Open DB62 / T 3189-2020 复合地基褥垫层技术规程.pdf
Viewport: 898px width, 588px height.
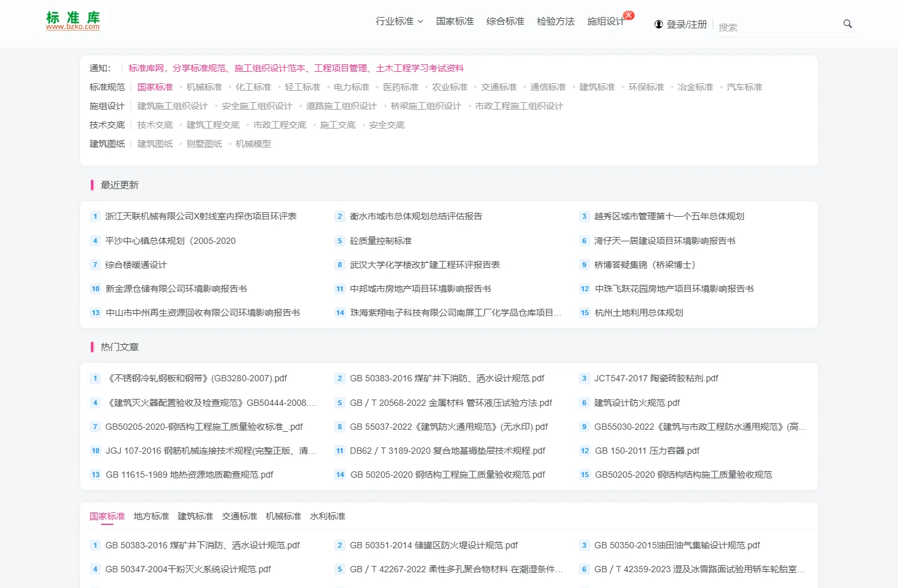[x=448, y=451]
